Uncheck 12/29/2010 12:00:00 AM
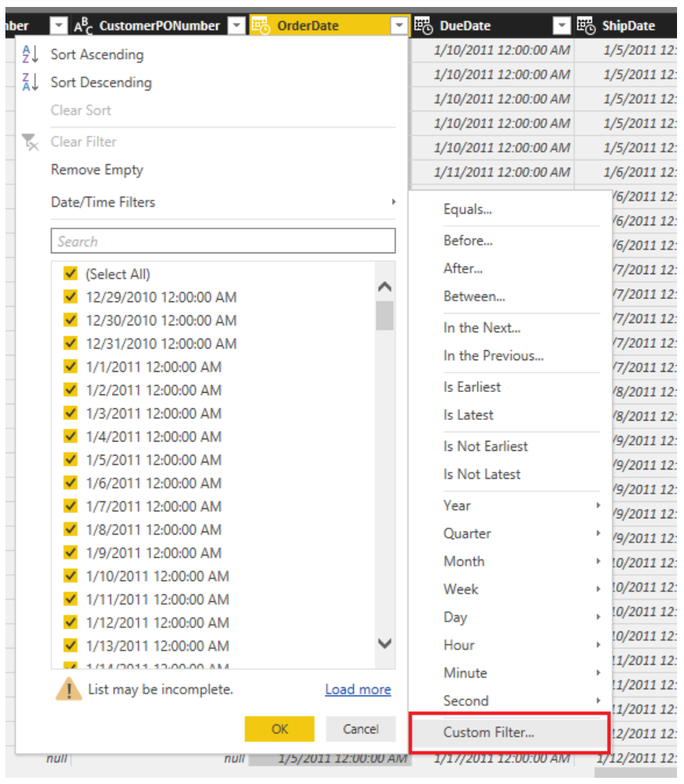The image size is (684, 784). pos(70,297)
